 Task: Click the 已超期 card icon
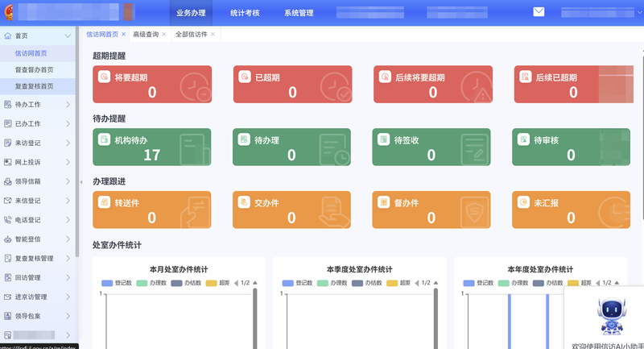243,77
